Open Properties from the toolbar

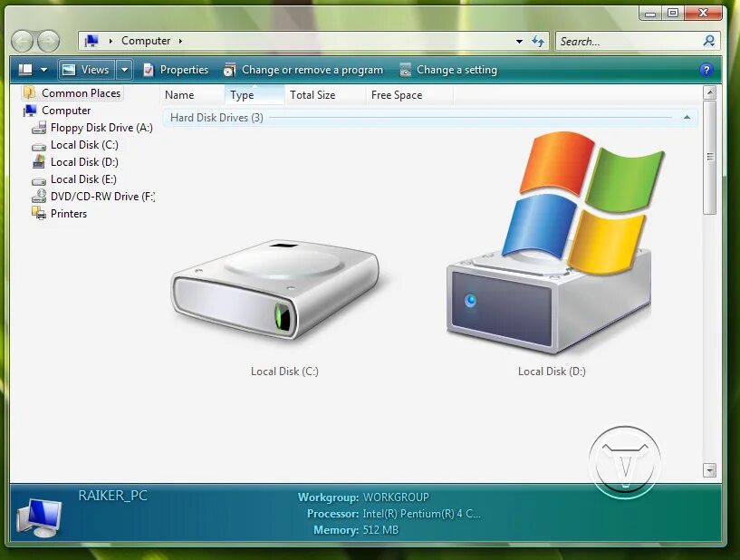(x=176, y=70)
